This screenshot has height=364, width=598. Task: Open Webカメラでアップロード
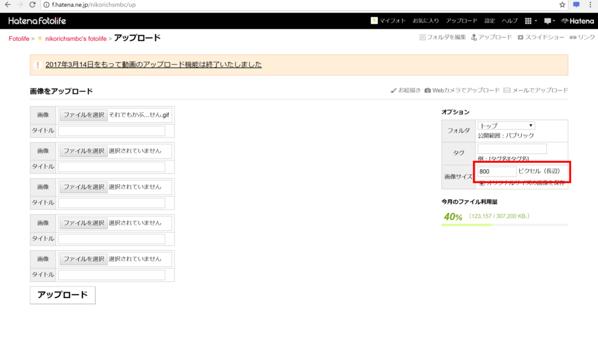tap(462, 90)
